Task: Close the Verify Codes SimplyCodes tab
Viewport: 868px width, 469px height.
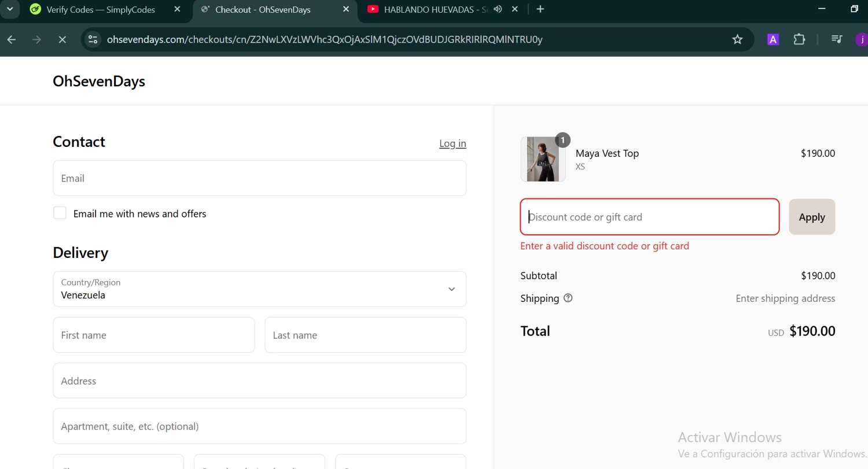Action: coord(178,9)
